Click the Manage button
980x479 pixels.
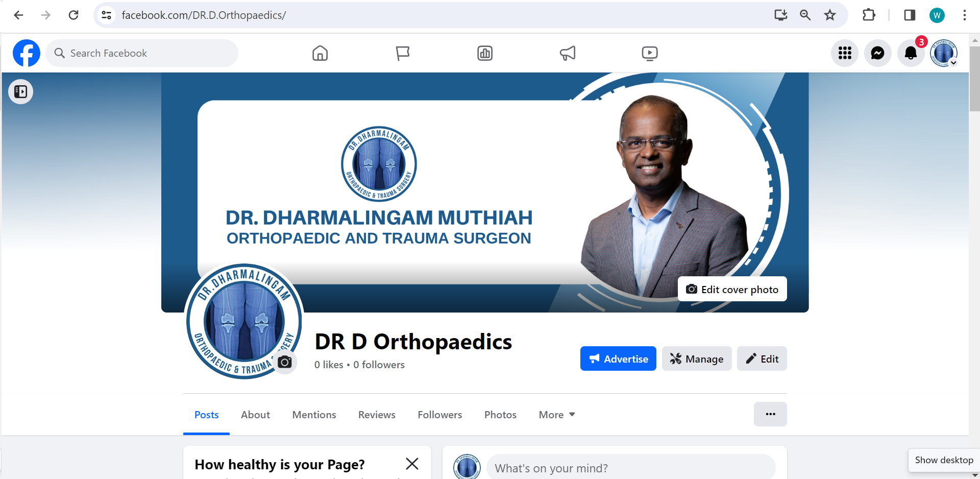[697, 358]
